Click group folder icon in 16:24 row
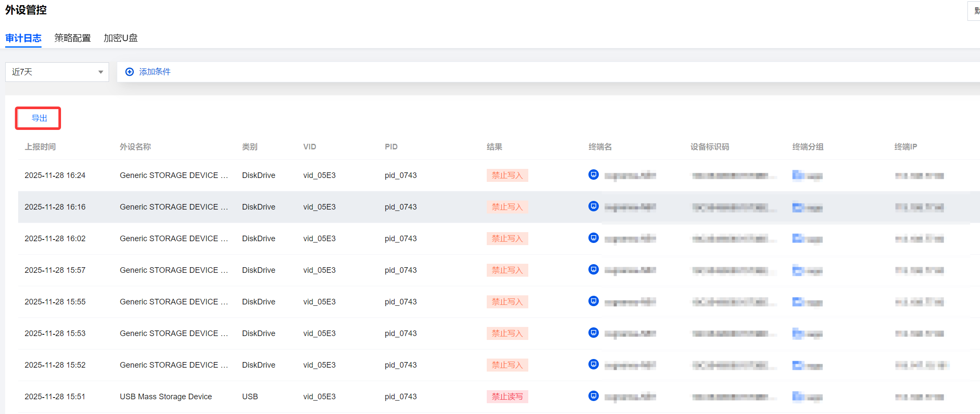Viewport: 980px width, 414px height. pos(798,175)
